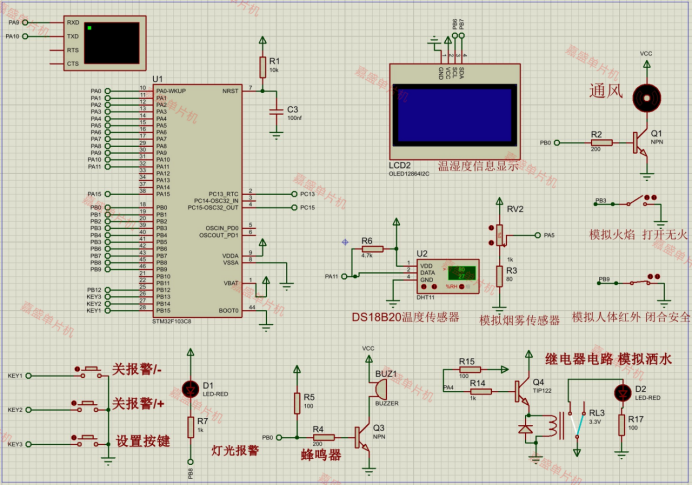Image resolution: width=692 pixels, height=486 pixels.
Task: Select transistor Q4 TIP122
Action: tap(523, 391)
